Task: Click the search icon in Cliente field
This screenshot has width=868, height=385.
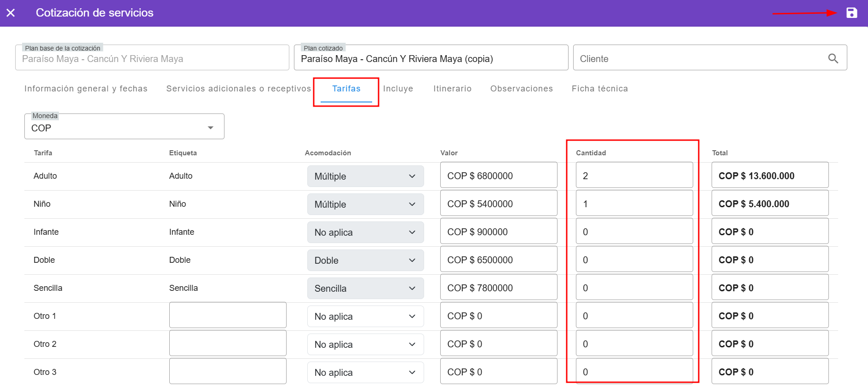Action: point(833,58)
